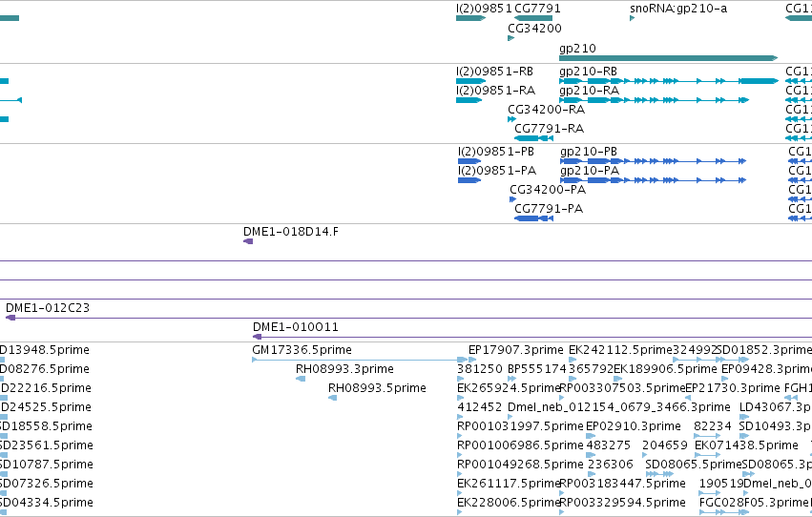Select the RH08993.3prime EST glyph

click(x=301, y=379)
